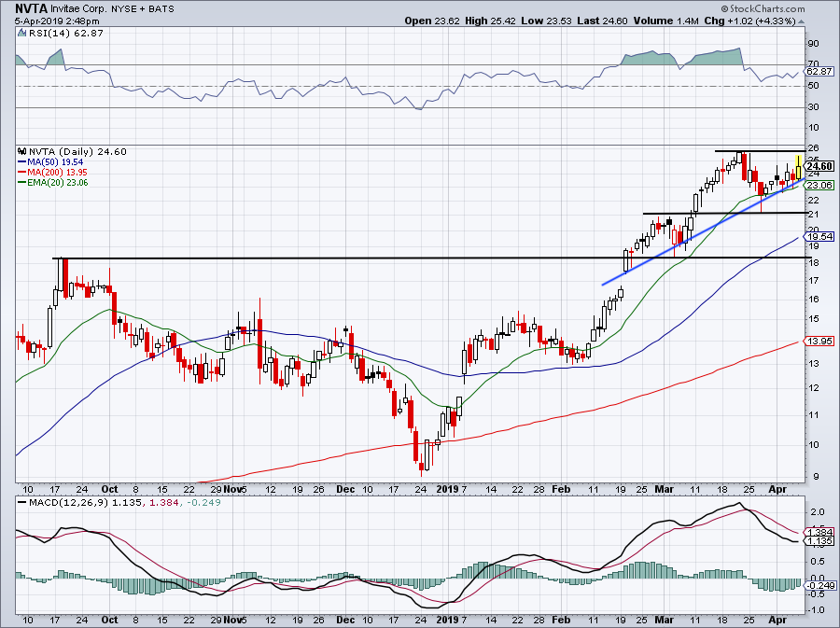Click the green EMA(20) legend line marker
Viewport: 840px width, 628px height.
tap(22, 183)
